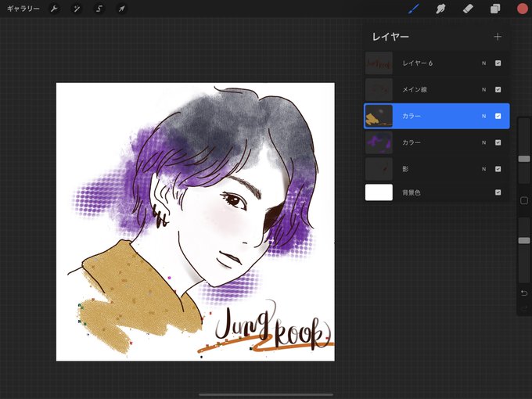Select the メイン線 layer name
This screenshot has width=532, height=399.
click(x=415, y=89)
